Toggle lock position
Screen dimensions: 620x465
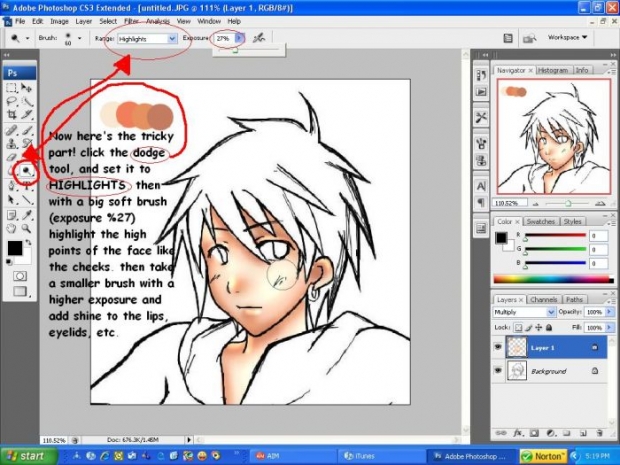(x=539, y=327)
